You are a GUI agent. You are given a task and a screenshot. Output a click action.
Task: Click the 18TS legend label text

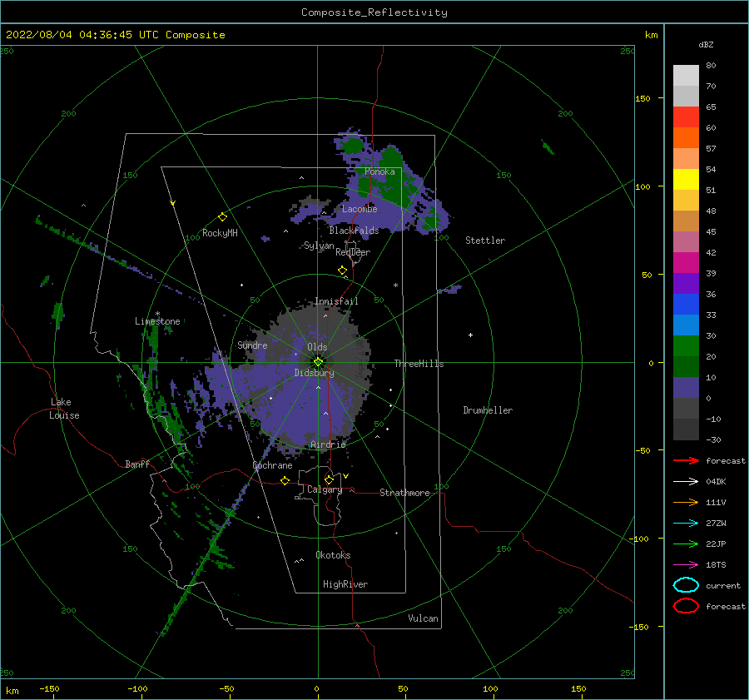tap(716, 565)
